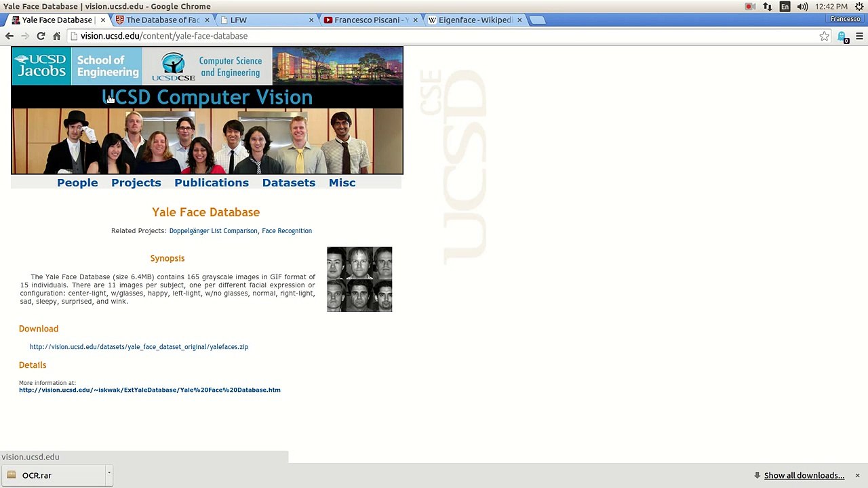Click the UCSD Jacobs logo
Image resolution: width=868 pixels, height=488 pixels.
tap(41, 66)
